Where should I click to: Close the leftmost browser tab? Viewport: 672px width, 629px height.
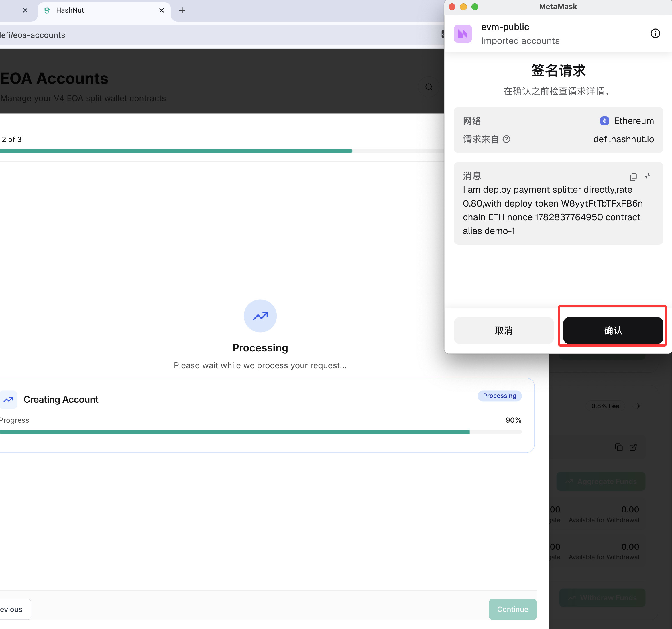(x=25, y=11)
